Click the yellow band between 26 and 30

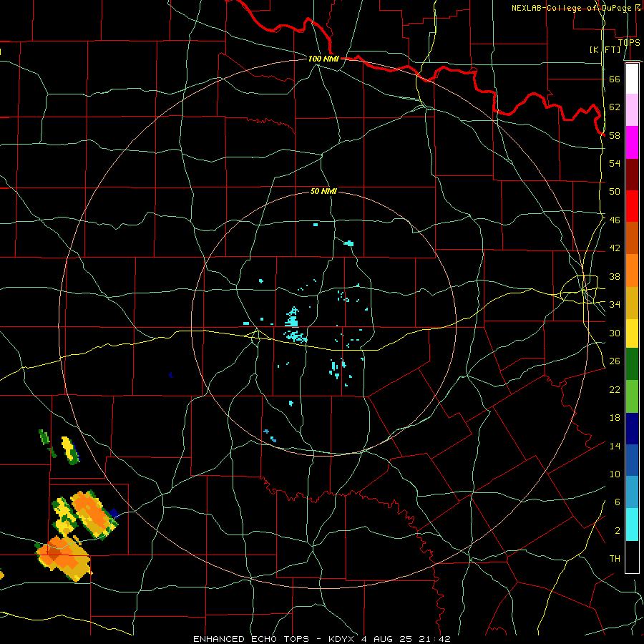632,333
